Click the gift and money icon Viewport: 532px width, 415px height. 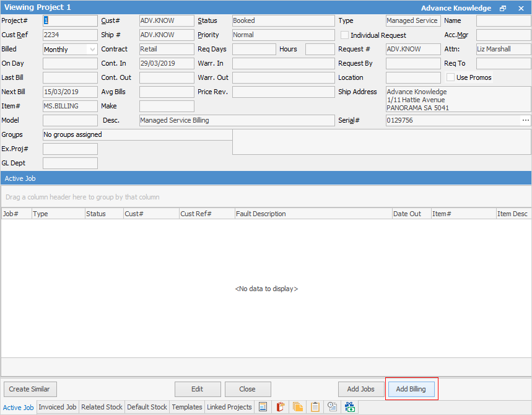point(350,407)
